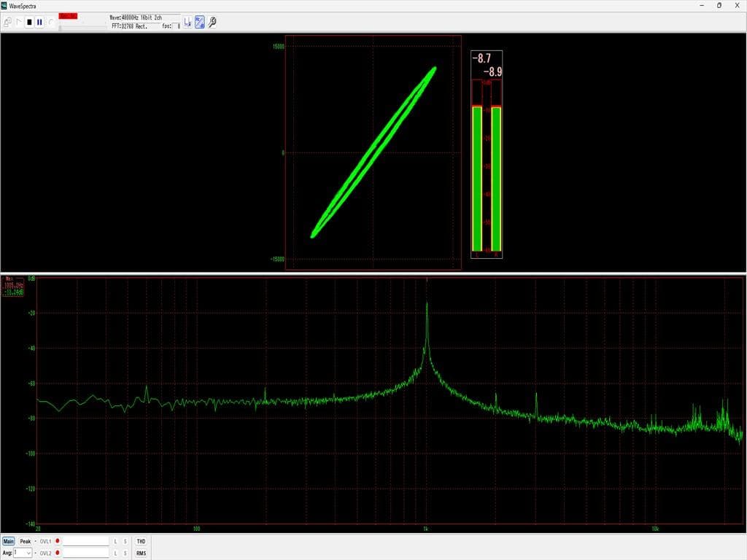Enable THD measurement display

click(141, 542)
